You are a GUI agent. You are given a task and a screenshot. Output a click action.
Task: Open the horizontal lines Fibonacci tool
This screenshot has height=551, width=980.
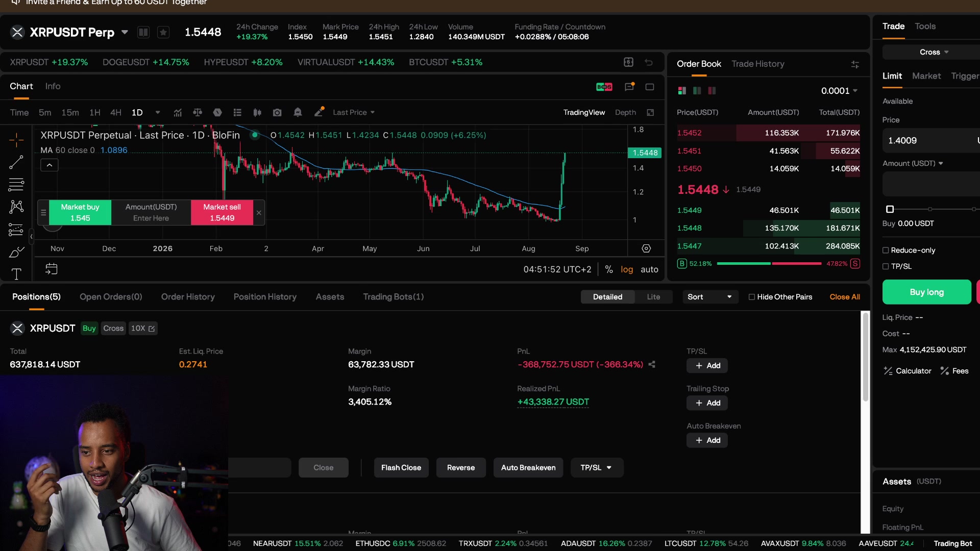point(16,184)
